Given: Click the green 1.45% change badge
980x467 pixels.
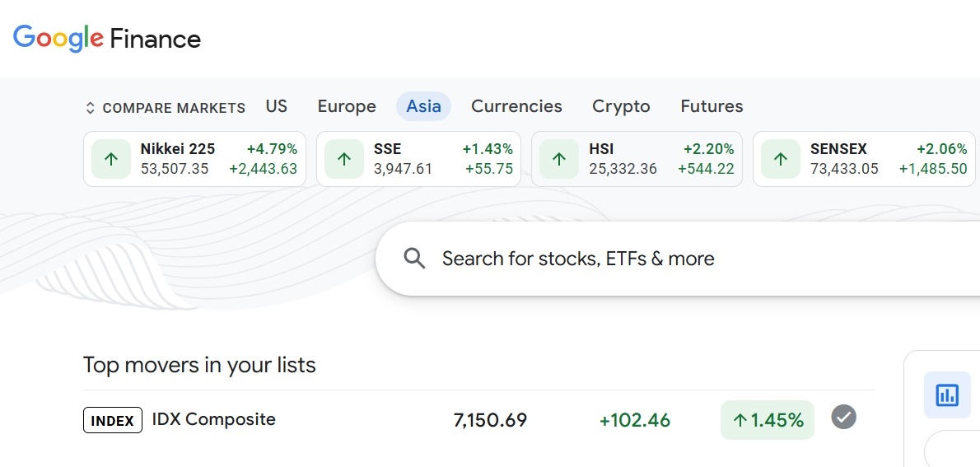Looking at the screenshot, I should [767, 420].
